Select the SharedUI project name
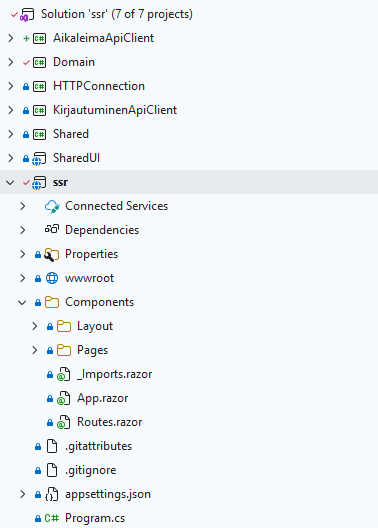The image size is (378, 528). (76, 158)
